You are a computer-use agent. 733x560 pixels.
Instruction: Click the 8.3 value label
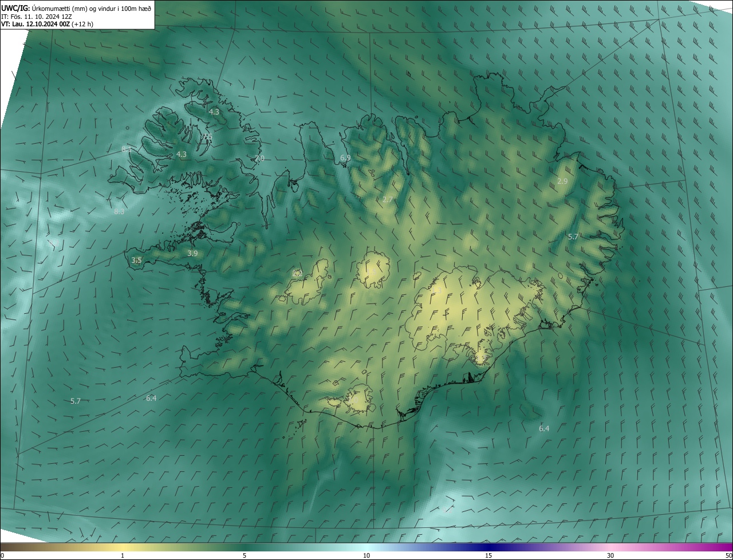point(119,211)
